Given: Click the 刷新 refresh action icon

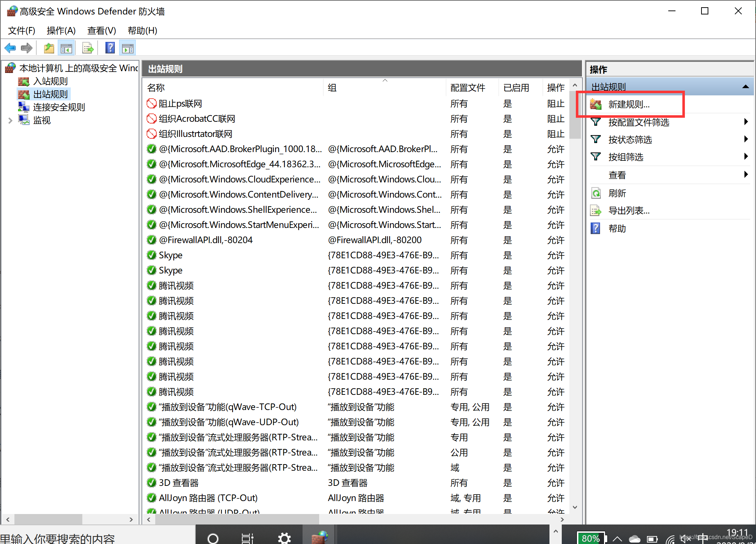Looking at the screenshot, I should (596, 193).
